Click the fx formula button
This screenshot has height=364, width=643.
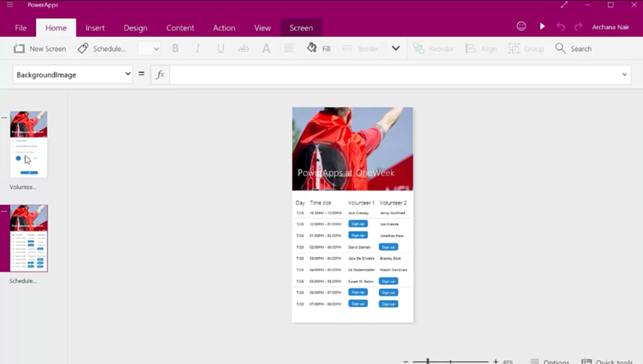(160, 74)
